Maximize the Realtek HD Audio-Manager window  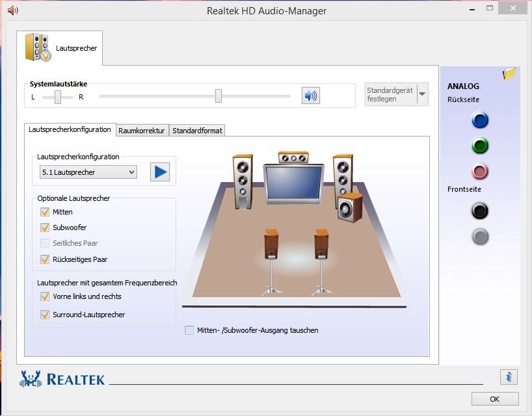(x=490, y=8)
